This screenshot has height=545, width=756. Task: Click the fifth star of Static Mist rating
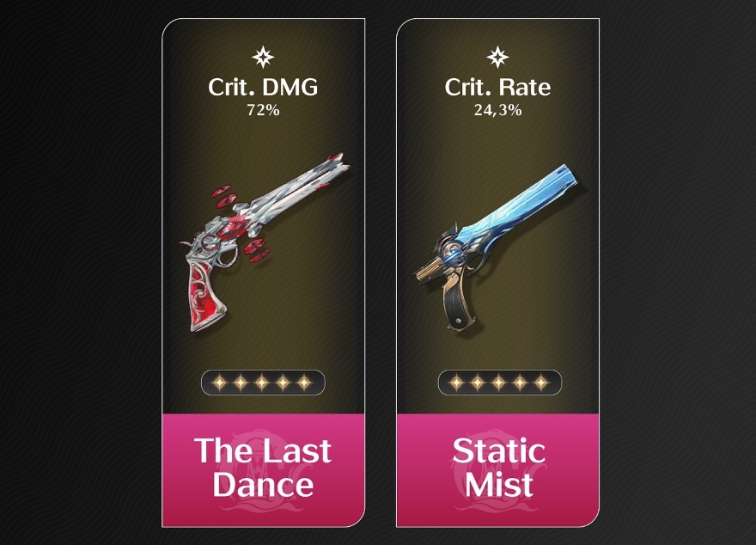point(541,383)
